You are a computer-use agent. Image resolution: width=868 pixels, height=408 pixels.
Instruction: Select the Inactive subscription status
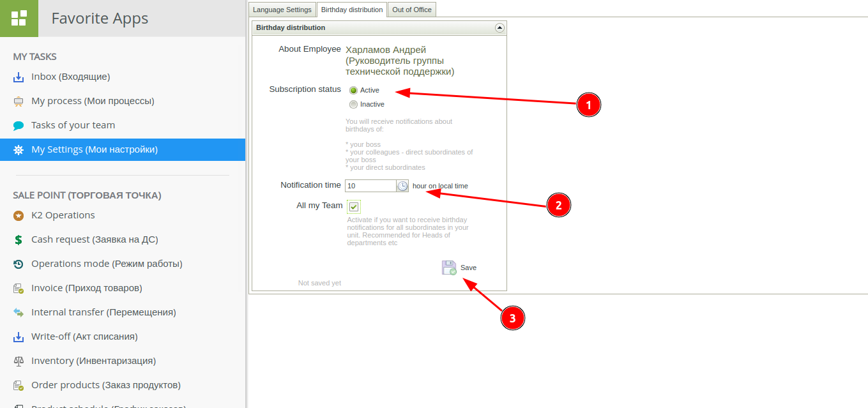[x=353, y=104]
